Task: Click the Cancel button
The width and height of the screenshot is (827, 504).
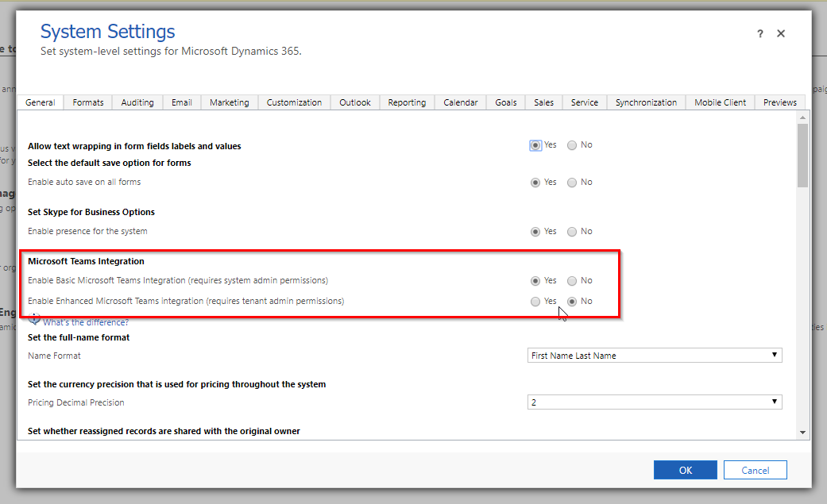Action: pyautogui.click(x=756, y=470)
